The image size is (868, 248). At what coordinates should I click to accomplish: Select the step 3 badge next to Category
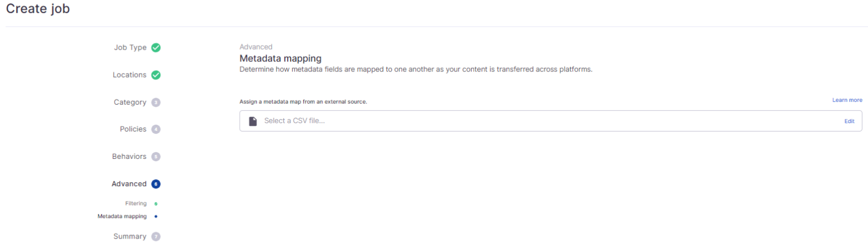tap(156, 103)
